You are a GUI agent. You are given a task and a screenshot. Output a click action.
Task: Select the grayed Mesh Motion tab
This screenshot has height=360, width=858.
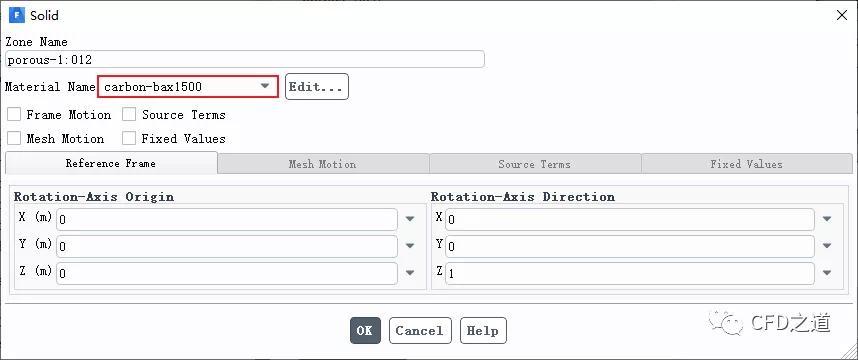tap(323, 164)
